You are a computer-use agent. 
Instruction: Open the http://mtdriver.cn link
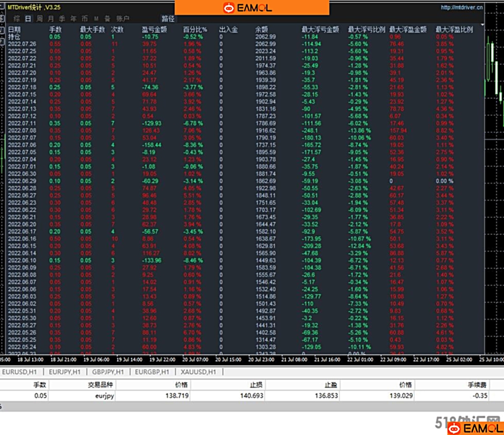[462, 7]
